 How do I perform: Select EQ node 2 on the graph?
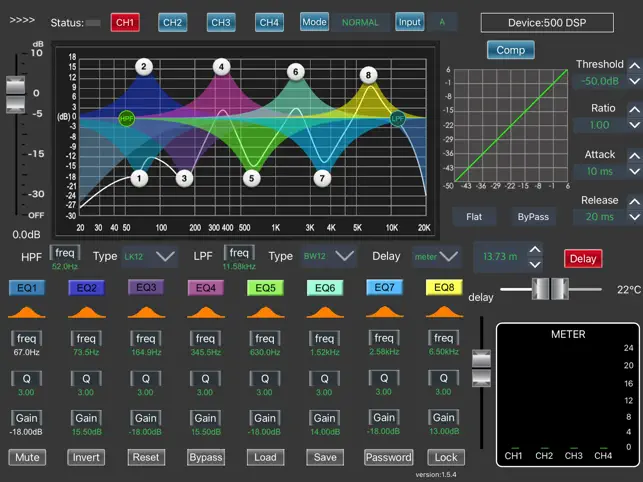tap(144, 67)
